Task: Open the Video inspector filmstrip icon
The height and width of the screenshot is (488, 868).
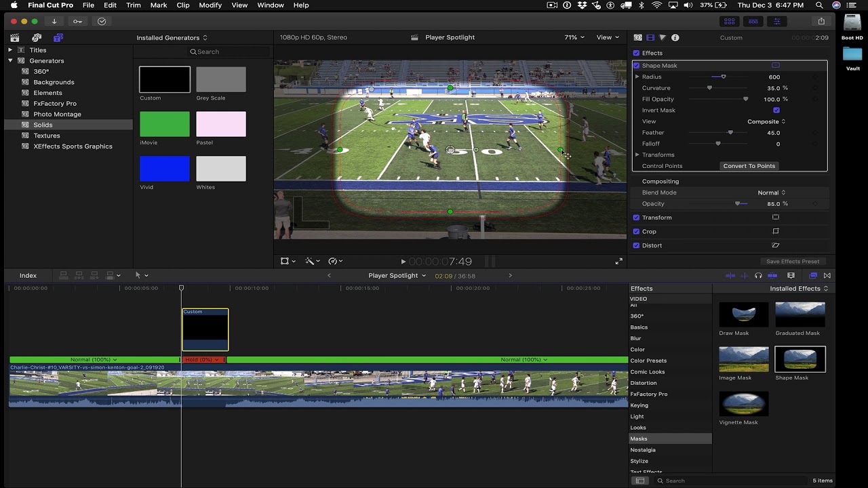Action: 650,38
